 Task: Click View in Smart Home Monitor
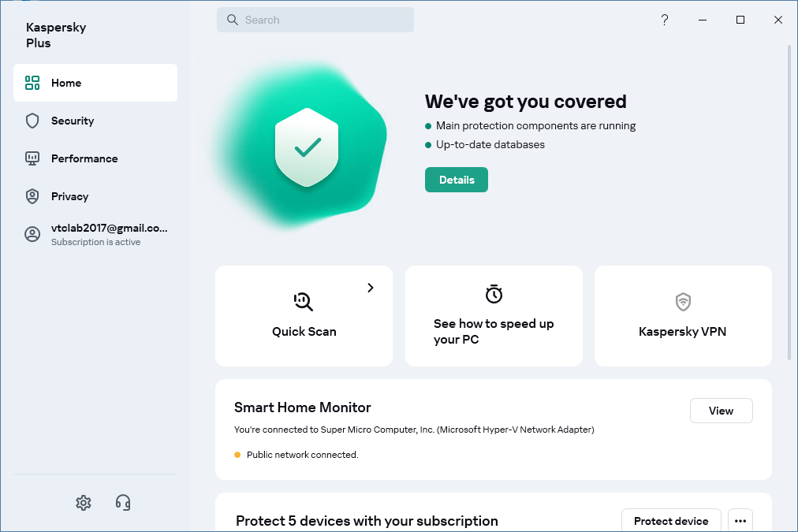(x=721, y=411)
